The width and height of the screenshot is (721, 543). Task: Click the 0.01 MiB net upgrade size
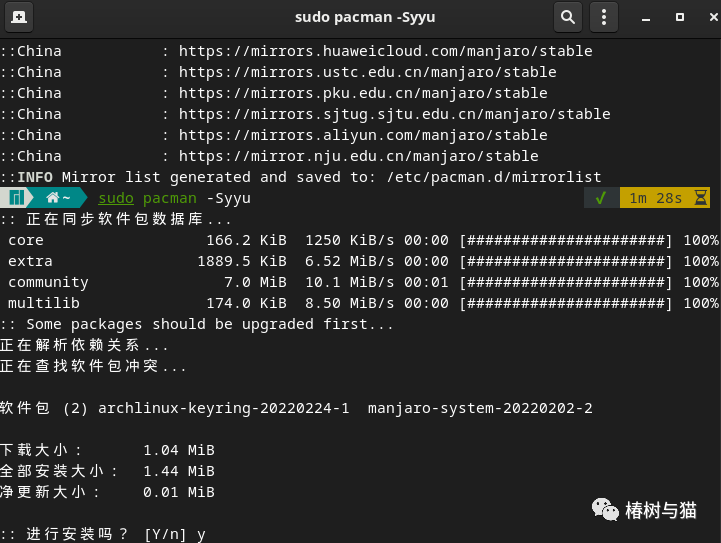point(179,492)
